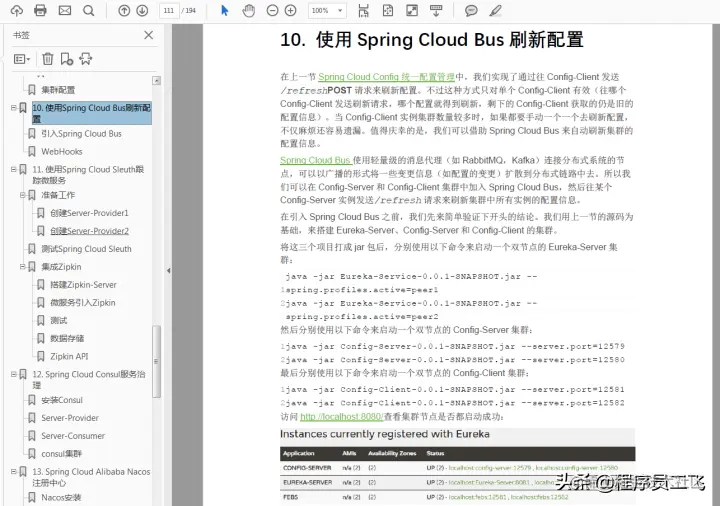This screenshot has height=506, width=720.
Task: Open the 集成Zipkin bookmark
Action: coord(61,267)
